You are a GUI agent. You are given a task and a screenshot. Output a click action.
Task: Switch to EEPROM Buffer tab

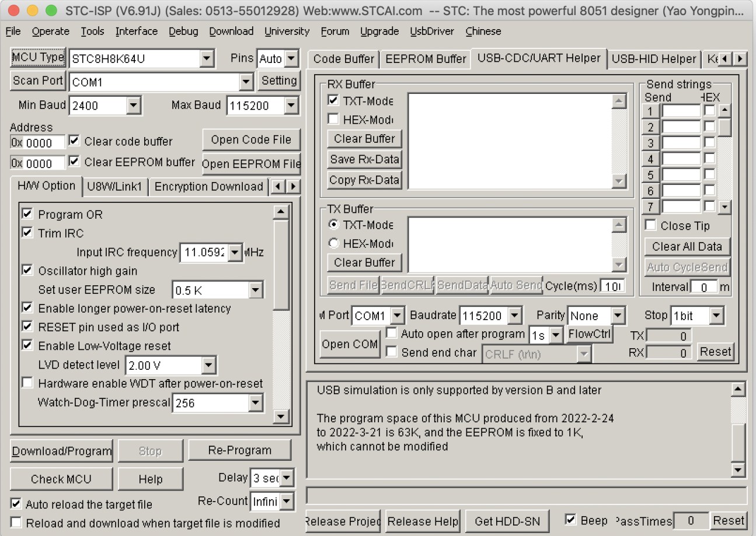coord(426,59)
